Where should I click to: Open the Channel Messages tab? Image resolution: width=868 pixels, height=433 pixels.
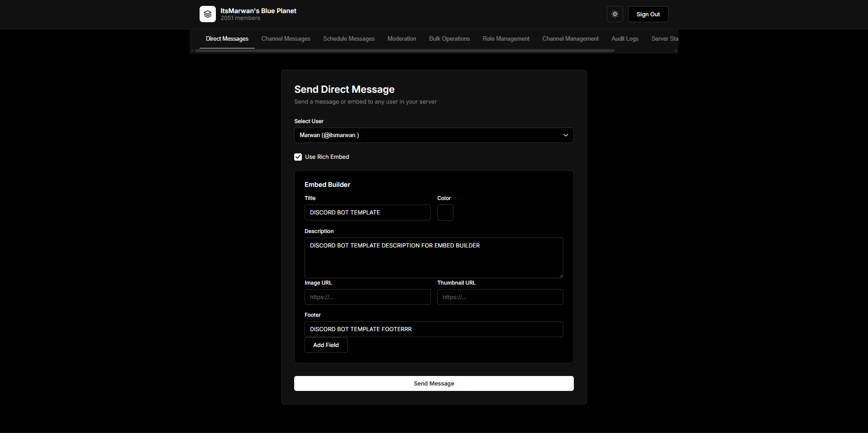tap(286, 39)
